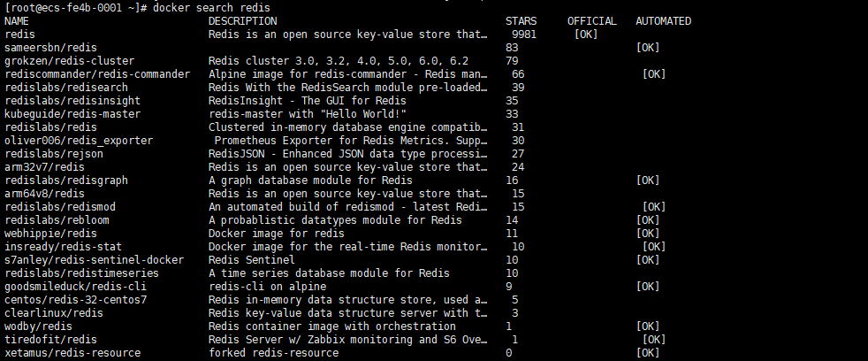
Task: Click the grokzen/redis-cluster image name
Action: tap(69, 61)
